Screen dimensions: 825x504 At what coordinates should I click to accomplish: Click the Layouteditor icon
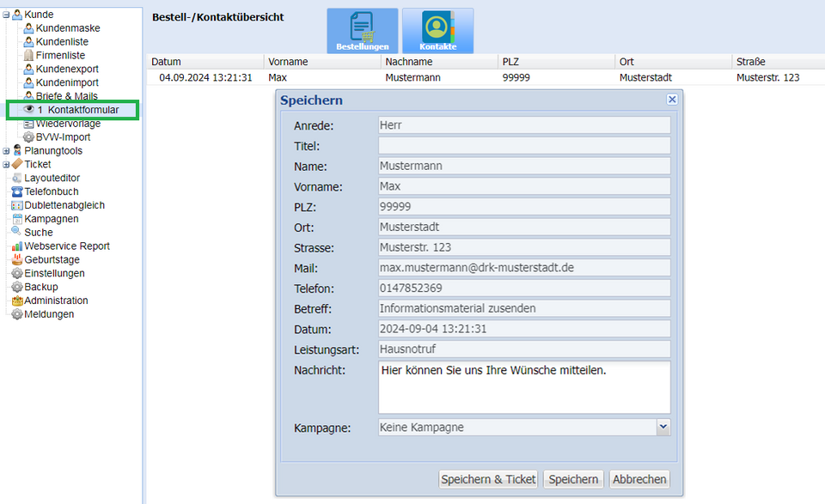[x=17, y=179]
